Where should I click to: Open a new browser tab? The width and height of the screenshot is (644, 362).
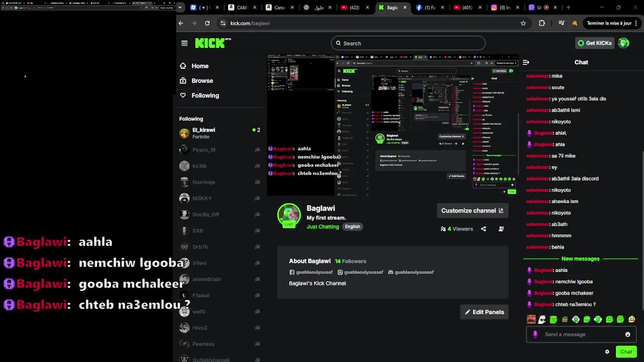pos(568,8)
